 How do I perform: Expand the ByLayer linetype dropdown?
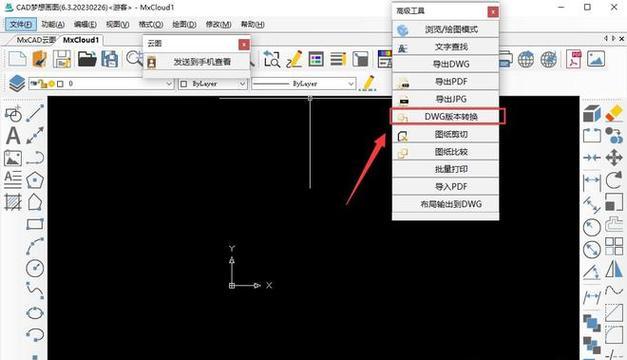coord(351,84)
